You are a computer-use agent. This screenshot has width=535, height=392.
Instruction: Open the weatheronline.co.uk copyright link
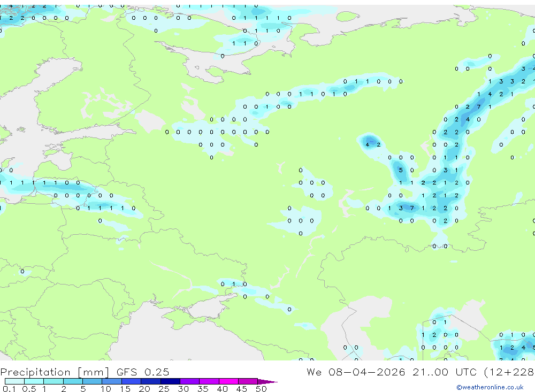490,387
